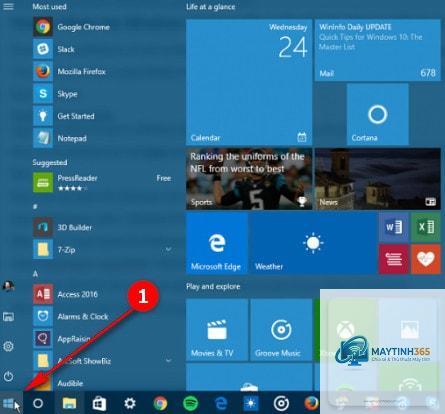Open Cortana circle on the taskbar
Image resolution: width=445 pixels, height=414 pixels.
[x=38, y=403]
